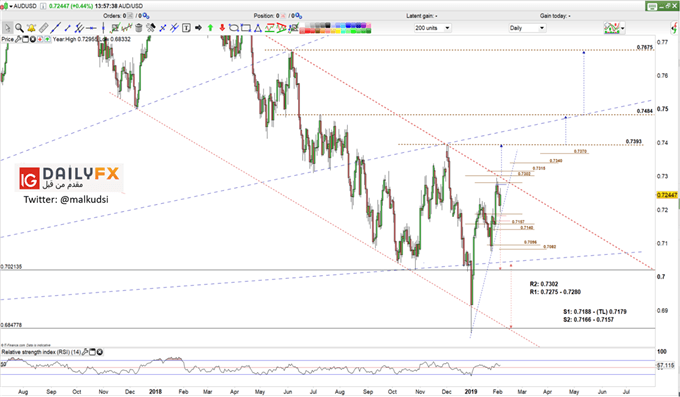680x397 pixels.
Task: Pick the parallel channel lines tool
Action: click(79, 28)
